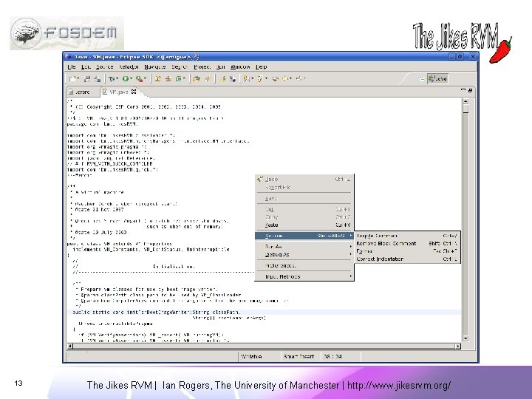Click the vertical scrollbar up arrow
532x399 pixels.
pyautogui.click(x=465, y=101)
